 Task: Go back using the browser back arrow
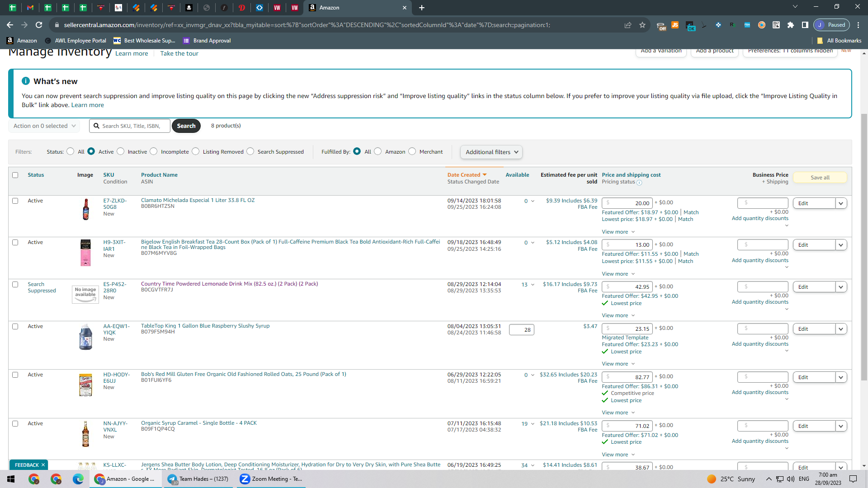10,25
